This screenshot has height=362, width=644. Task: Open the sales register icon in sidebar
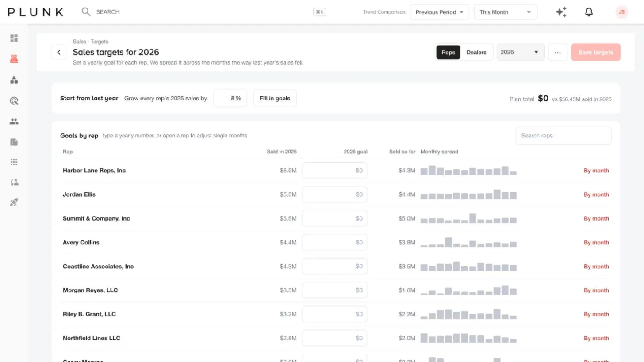click(x=14, y=59)
